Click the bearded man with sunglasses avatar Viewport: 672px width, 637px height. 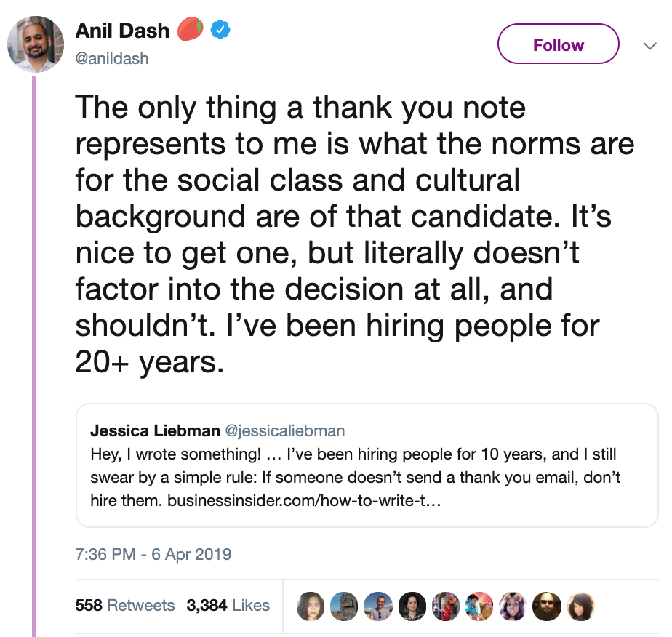point(547,606)
